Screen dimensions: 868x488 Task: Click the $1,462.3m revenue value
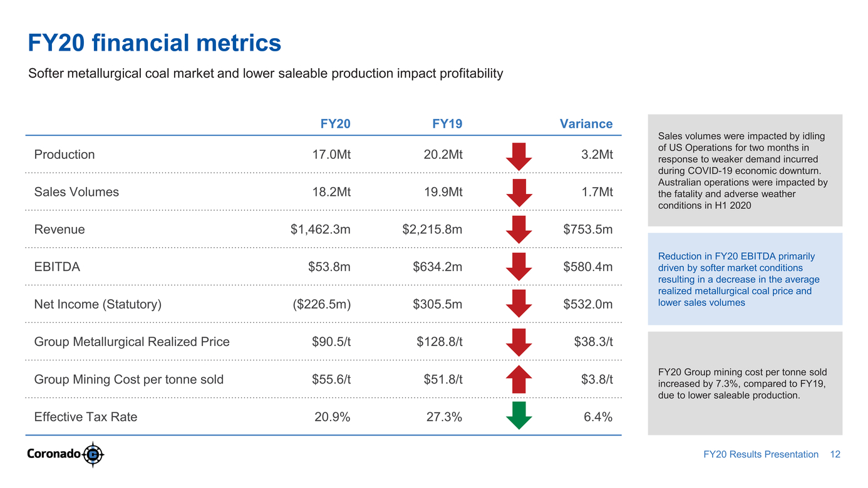pos(321,230)
